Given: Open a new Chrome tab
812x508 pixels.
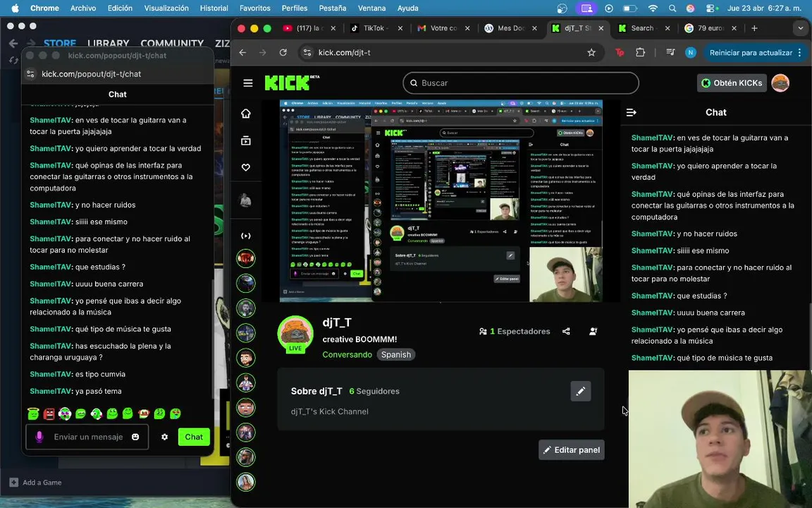Looking at the screenshot, I should point(754,28).
